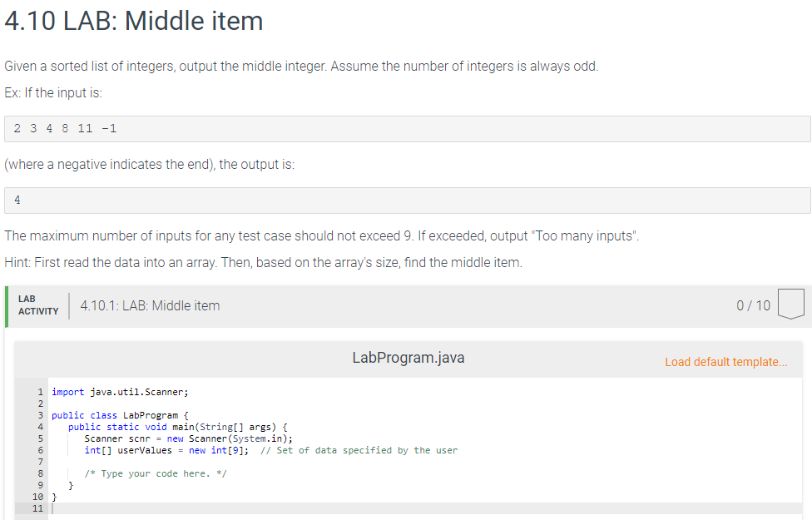
Task: Click the Hint paragraph about reading data into array
Action: pyautogui.click(x=263, y=263)
